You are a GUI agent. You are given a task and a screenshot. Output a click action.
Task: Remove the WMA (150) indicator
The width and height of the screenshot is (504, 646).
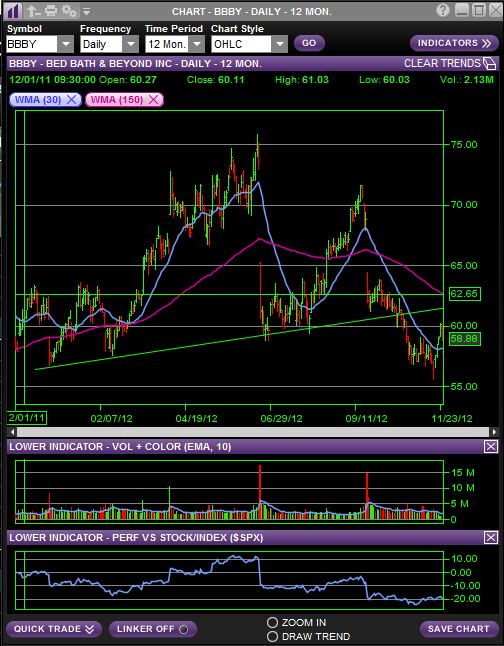tap(153, 99)
